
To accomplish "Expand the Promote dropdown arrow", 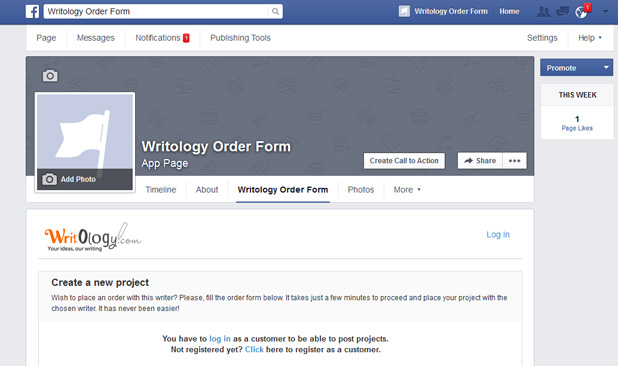I will [x=606, y=67].
